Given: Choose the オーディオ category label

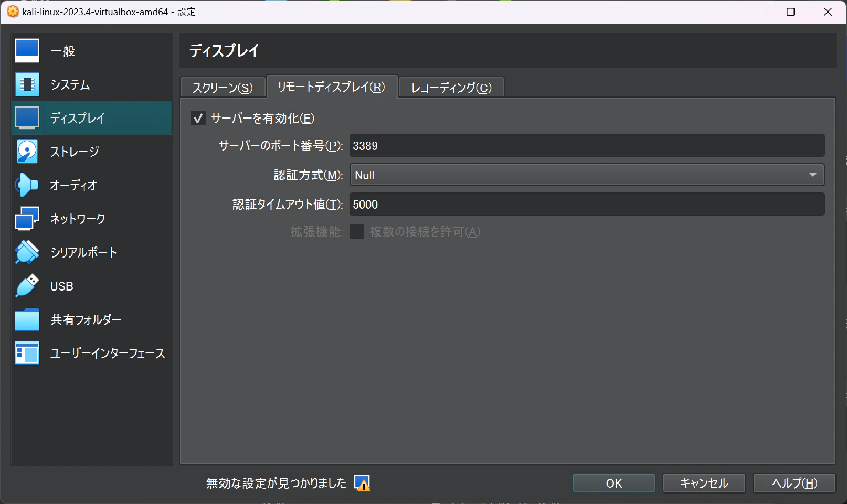Looking at the screenshot, I should coord(73,185).
